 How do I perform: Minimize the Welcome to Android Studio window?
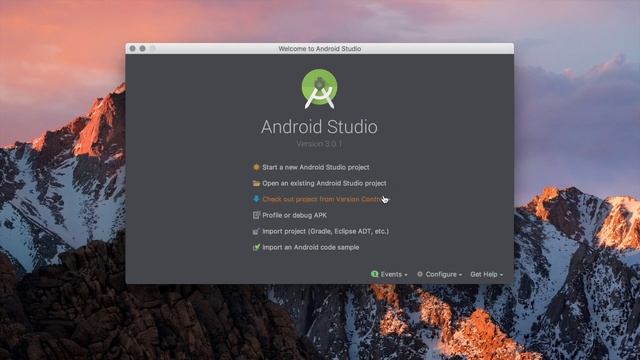click(x=142, y=49)
